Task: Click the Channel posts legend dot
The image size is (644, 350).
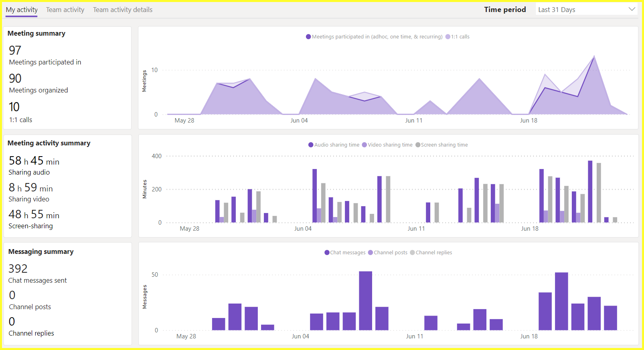Action: point(371,253)
